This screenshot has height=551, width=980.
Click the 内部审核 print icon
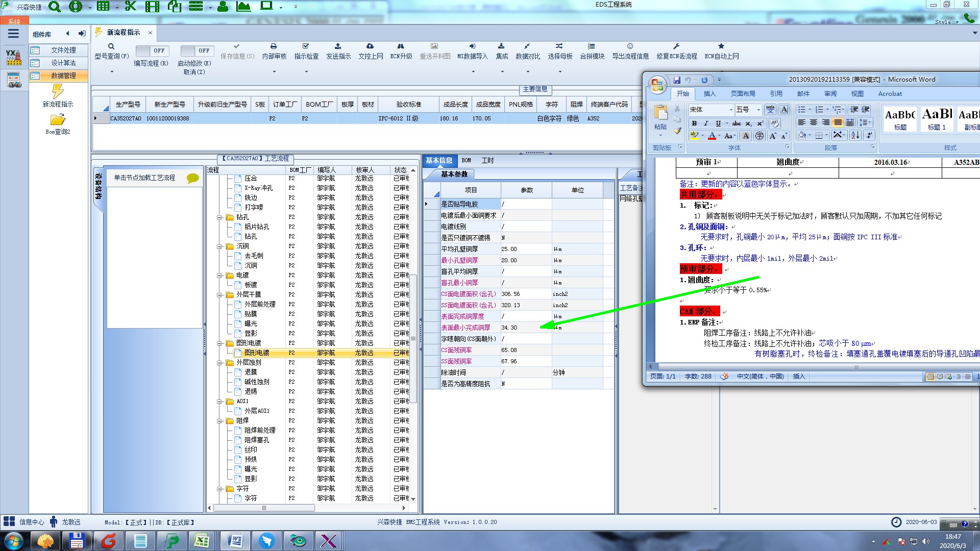point(274,46)
